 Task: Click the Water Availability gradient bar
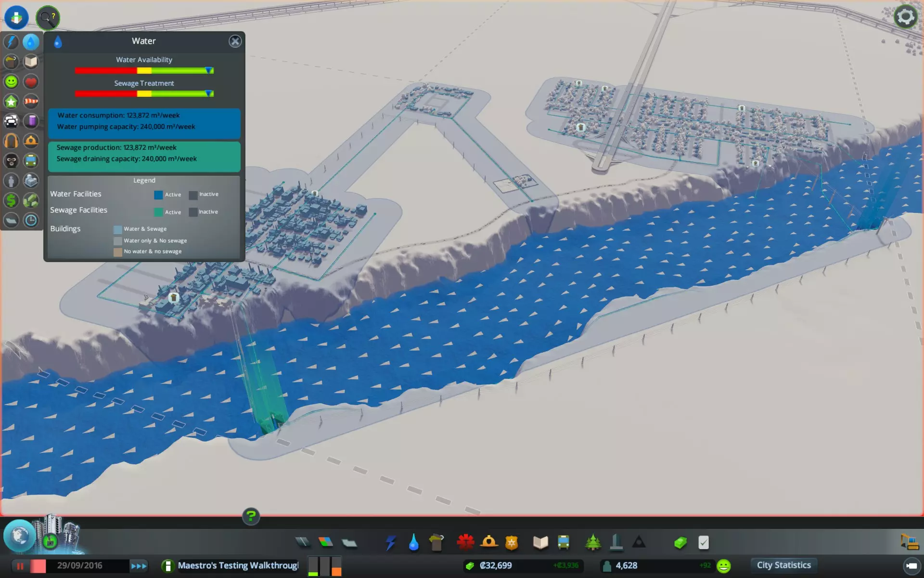pyautogui.click(x=144, y=71)
